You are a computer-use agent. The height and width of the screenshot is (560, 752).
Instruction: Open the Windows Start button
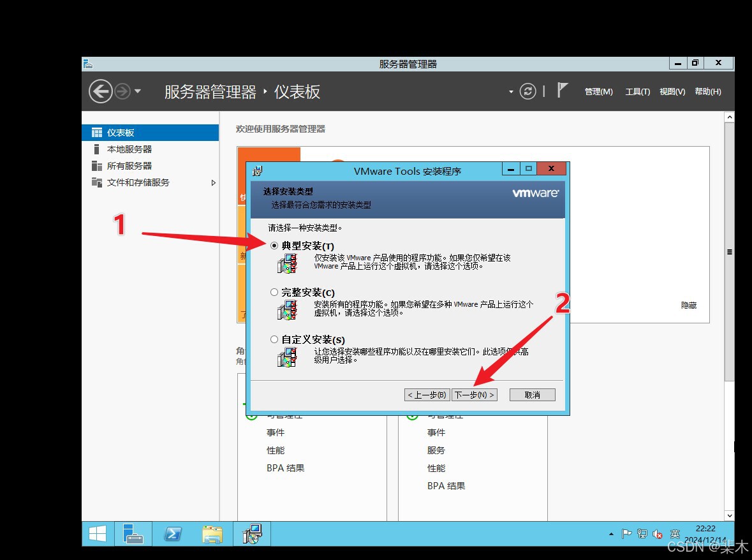pos(98,534)
